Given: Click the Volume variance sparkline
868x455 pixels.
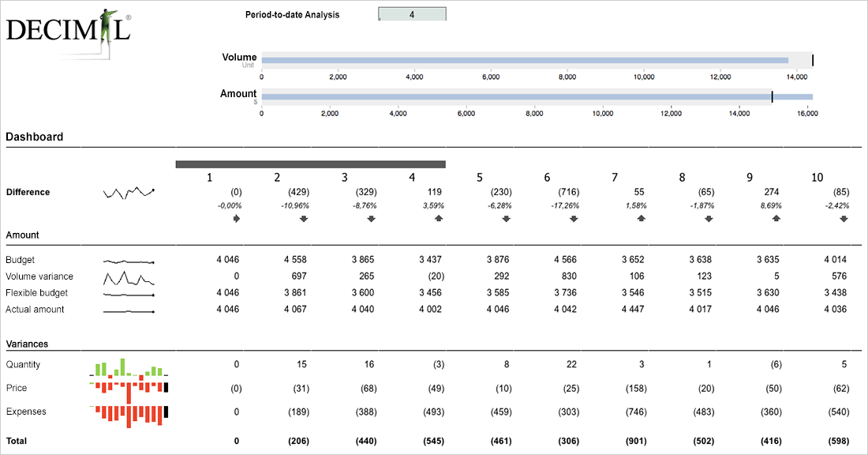Looking at the screenshot, I should click(129, 277).
